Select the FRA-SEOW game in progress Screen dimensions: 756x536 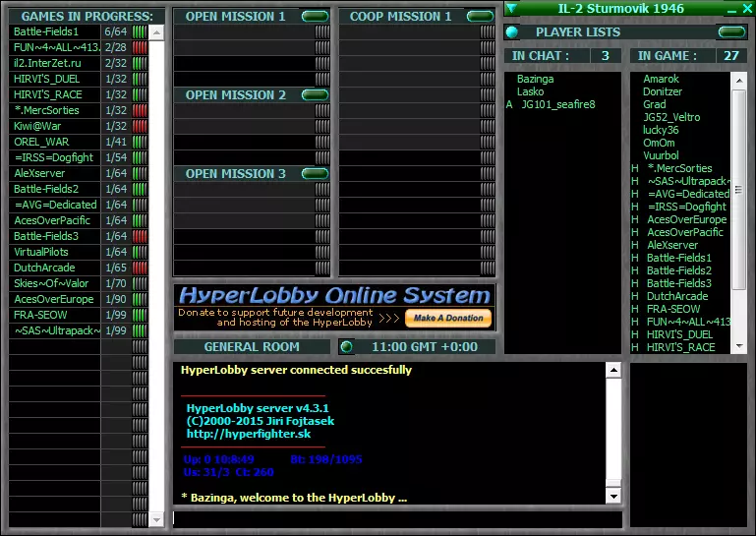click(78, 315)
